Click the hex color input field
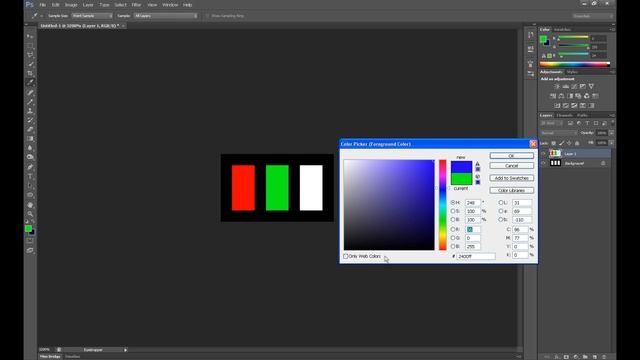The width and height of the screenshot is (640, 360). coord(476,256)
